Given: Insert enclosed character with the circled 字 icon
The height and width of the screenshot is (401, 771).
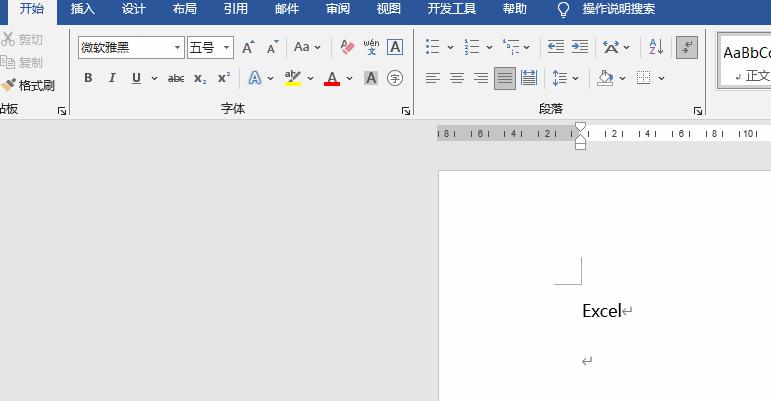Looking at the screenshot, I should [395, 78].
